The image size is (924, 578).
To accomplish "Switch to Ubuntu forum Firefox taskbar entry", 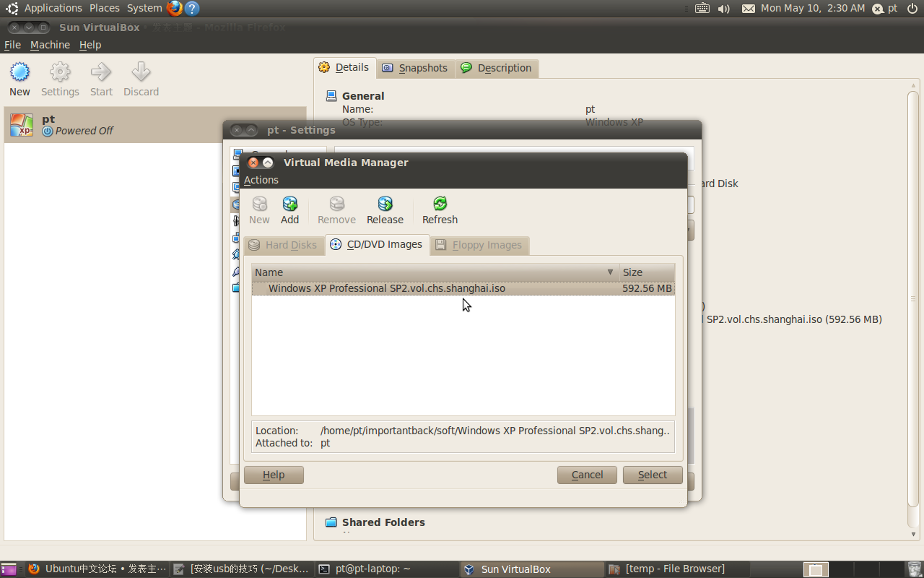I will click(x=97, y=569).
